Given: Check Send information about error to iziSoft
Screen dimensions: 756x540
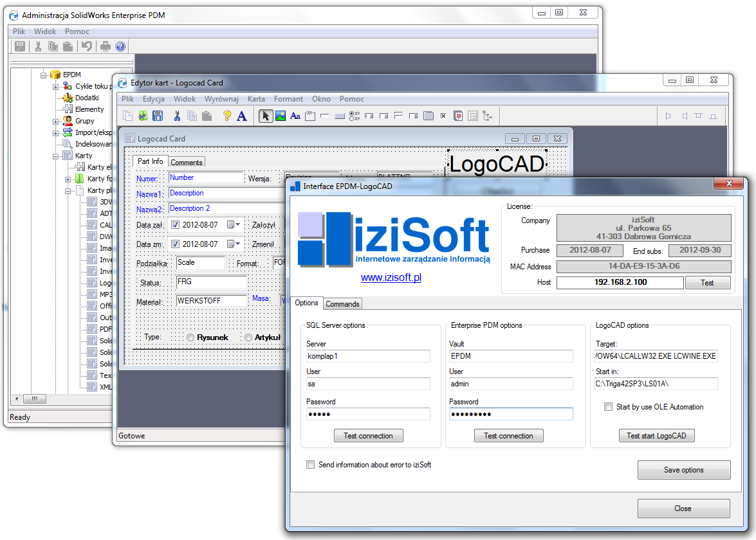Looking at the screenshot, I should tap(311, 464).
